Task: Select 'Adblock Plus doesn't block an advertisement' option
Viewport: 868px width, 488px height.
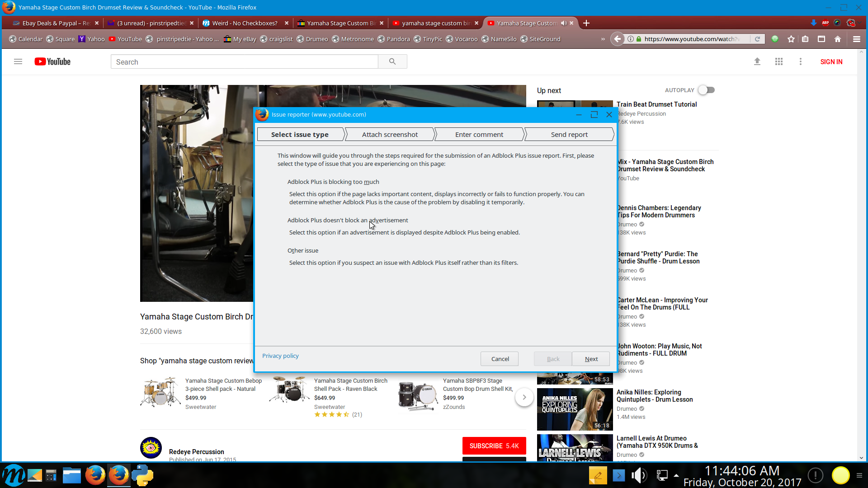Action: (347, 220)
